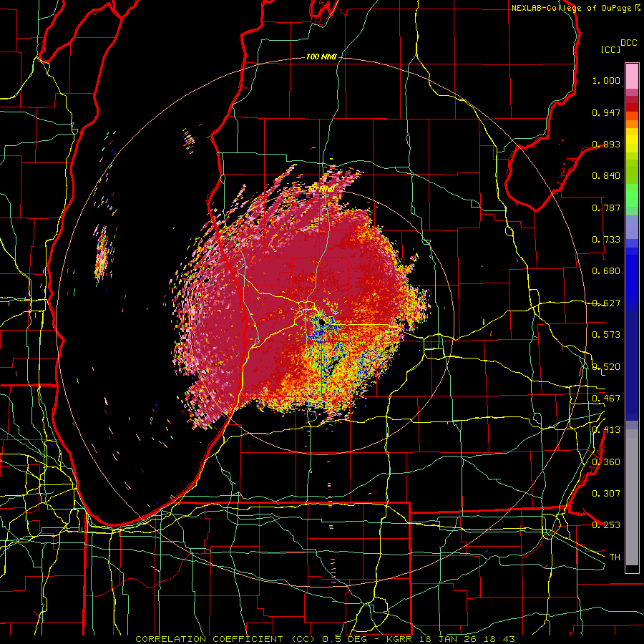Click the 100 NMI range ring label

coord(321,57)
